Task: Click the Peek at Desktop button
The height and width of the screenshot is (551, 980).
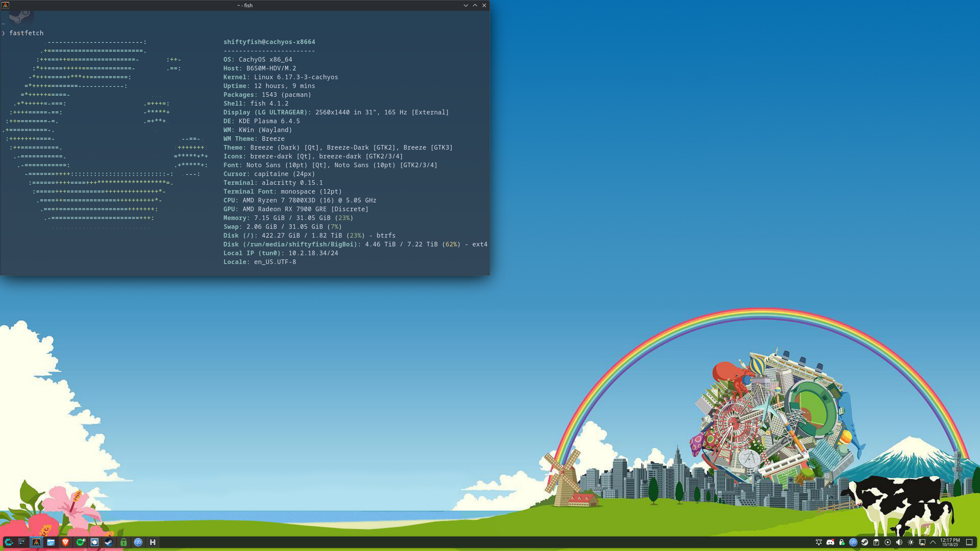Action: pos(969,542)
